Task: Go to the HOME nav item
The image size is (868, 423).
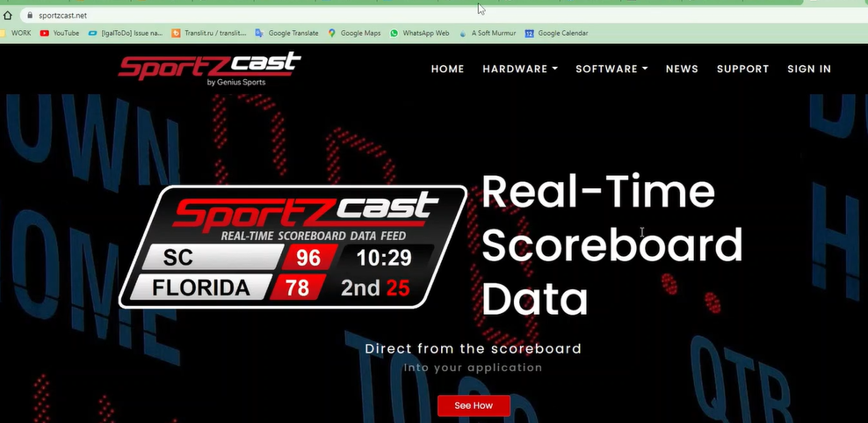Action: click(x=447, y=69)
